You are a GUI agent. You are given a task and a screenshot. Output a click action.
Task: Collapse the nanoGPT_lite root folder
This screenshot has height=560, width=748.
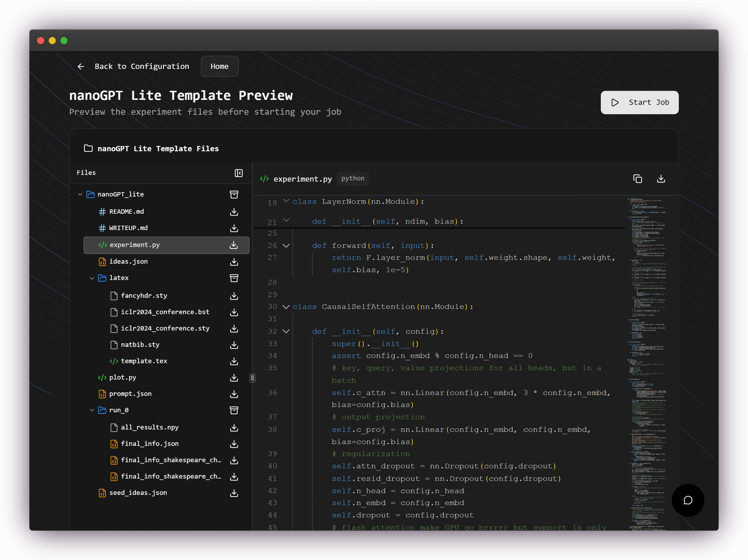pyautogui.click(x=80, y=194)
